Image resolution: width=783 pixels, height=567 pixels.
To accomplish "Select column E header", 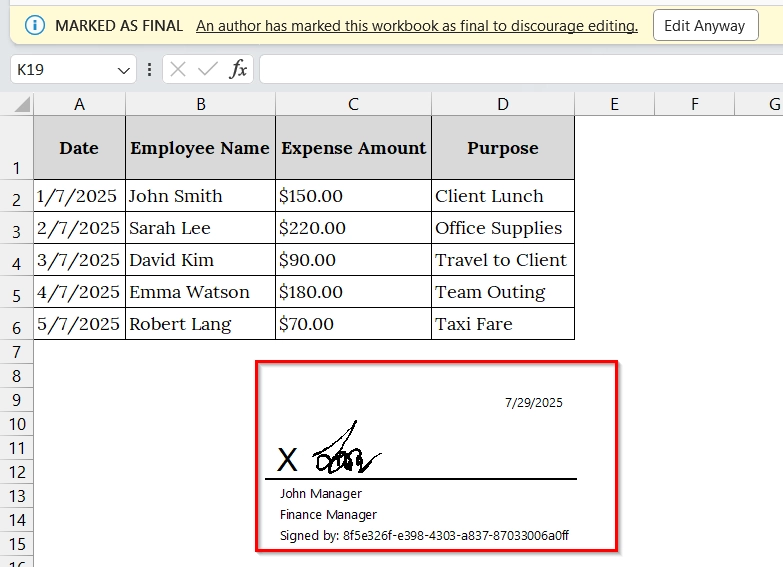I will (614, 104).
